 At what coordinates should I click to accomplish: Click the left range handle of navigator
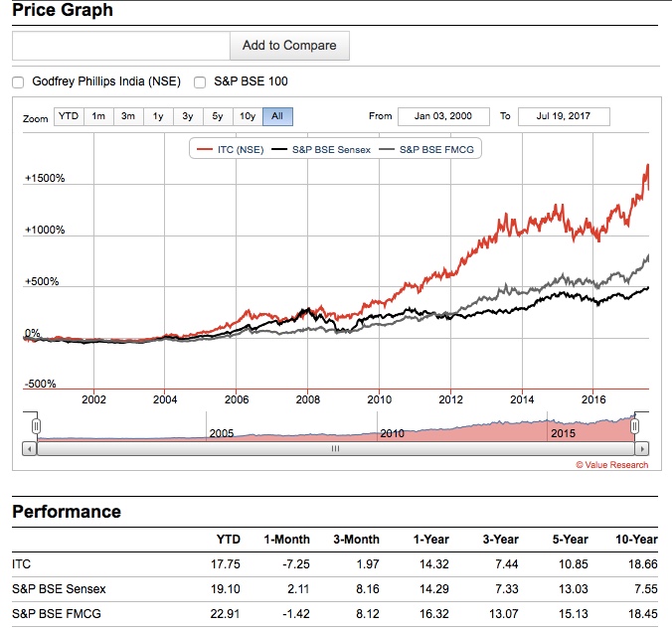coord(36,426)
